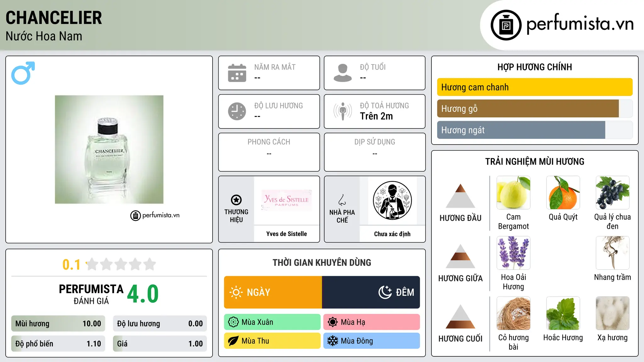Click the 0.1 user rating number
644x362 pixels.
pyautogui.click(x=71, y=265)
